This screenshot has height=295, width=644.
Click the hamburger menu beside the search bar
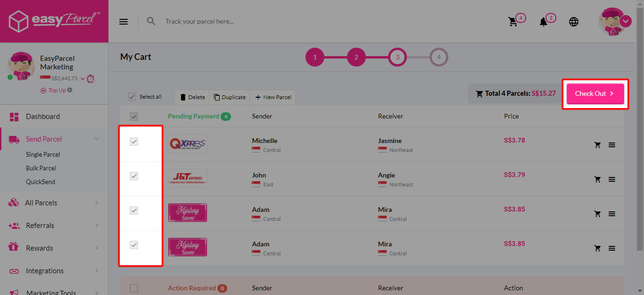click(x=124, y=21)
